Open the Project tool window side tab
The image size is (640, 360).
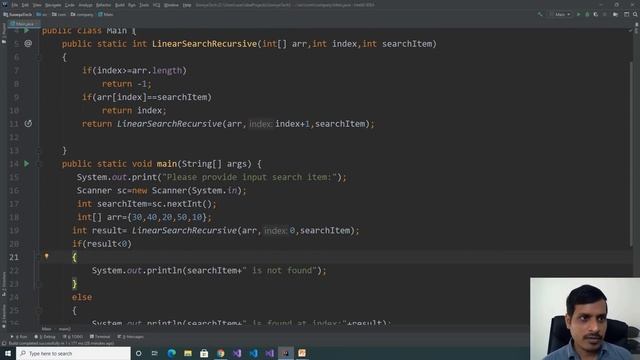click(4, 34)
